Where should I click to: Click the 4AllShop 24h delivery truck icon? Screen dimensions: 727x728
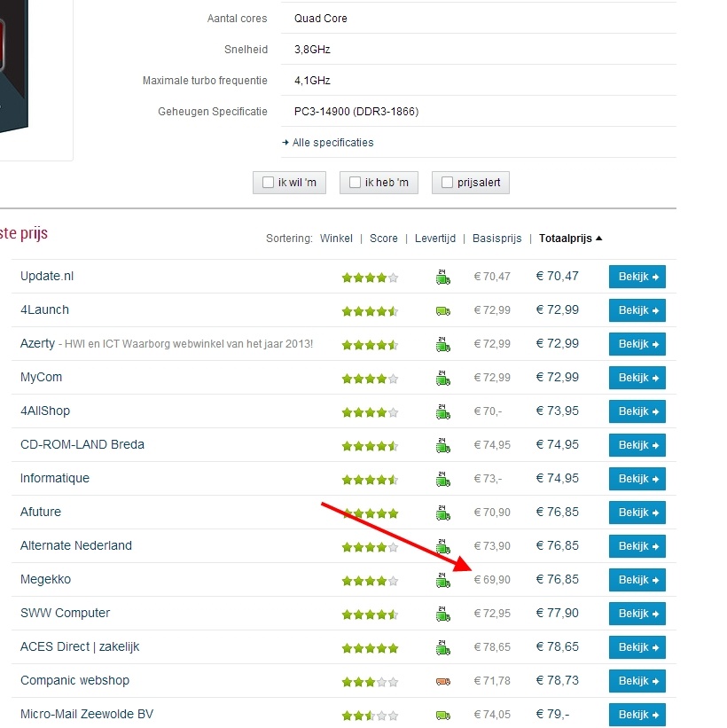443,411
